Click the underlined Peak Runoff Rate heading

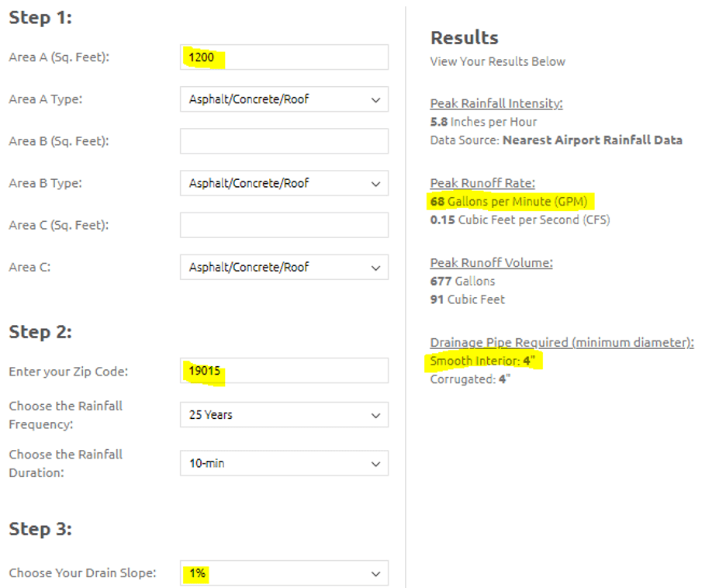(x=482, y=183)
